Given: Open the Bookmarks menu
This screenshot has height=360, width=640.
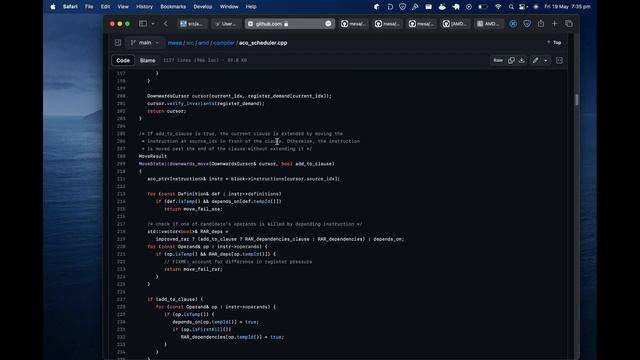Looking at the screenshot, I should click(173, 7).
